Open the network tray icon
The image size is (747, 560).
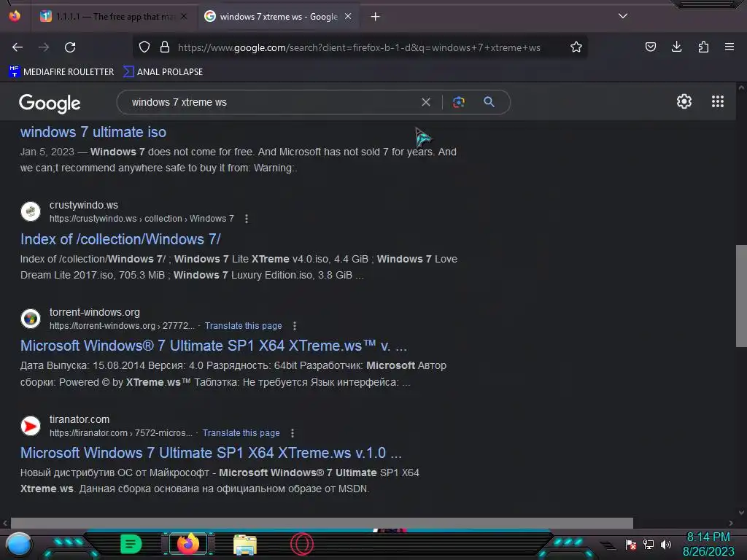point(649,544)
